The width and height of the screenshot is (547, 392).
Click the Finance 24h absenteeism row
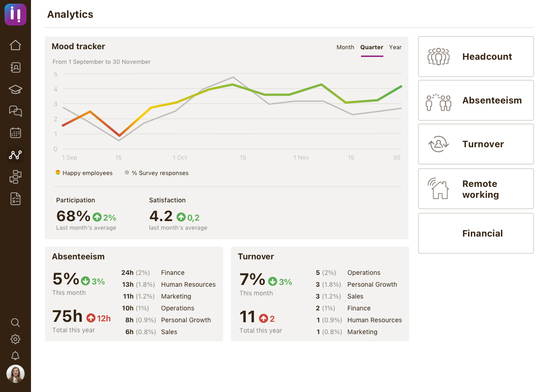[x=169, y=273]
